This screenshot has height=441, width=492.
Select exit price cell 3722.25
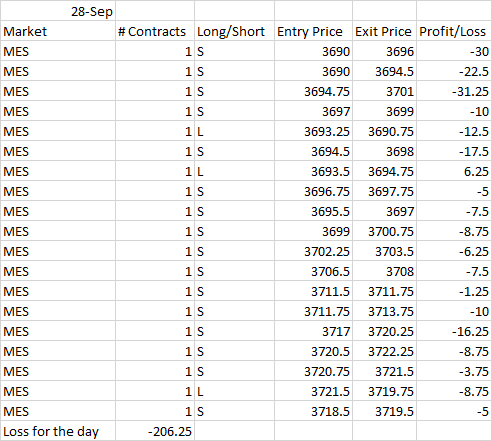384,351
